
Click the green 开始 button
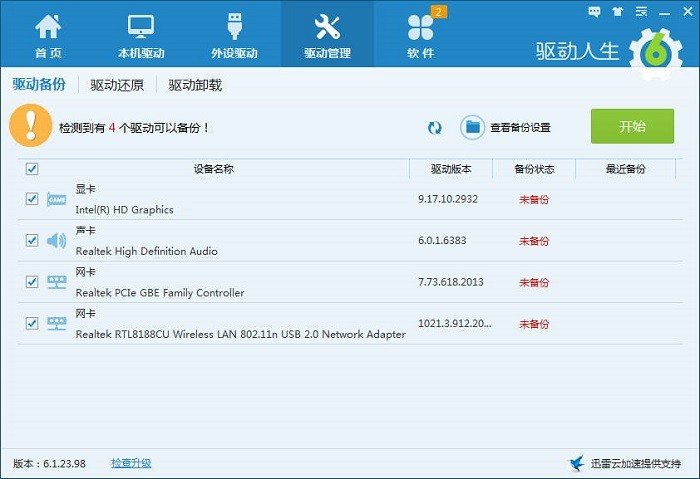632,126
